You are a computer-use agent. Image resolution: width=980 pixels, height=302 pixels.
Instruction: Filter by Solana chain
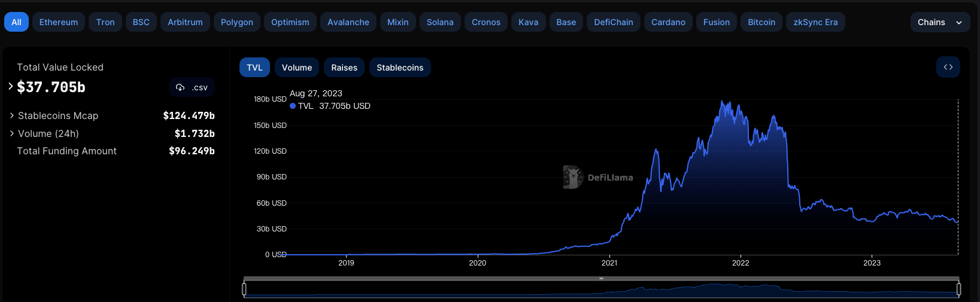click(x=440, y=22)
